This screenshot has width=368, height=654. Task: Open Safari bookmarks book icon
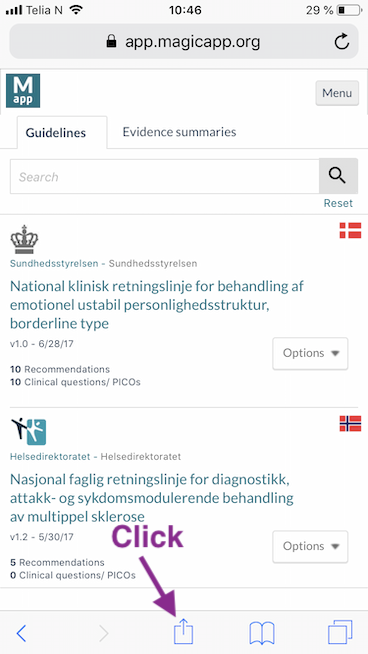[x=262, y=633]
